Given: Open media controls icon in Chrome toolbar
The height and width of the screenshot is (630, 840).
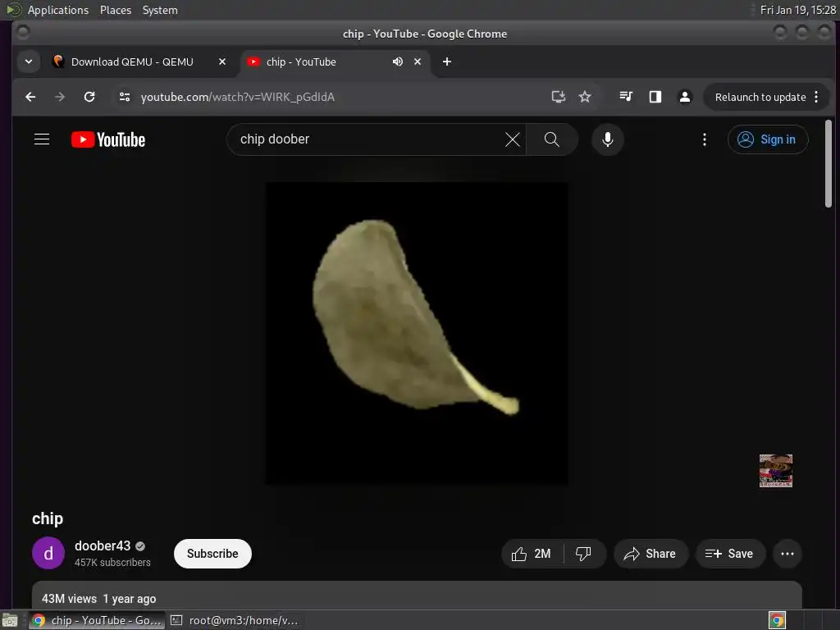Looking at the screenshot, I should coord(626,97).
